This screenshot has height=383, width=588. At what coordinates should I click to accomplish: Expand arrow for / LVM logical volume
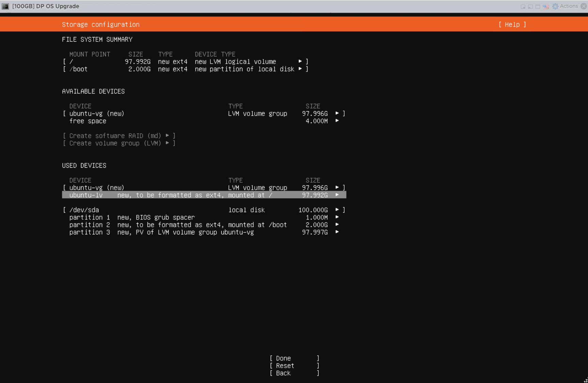300,61
